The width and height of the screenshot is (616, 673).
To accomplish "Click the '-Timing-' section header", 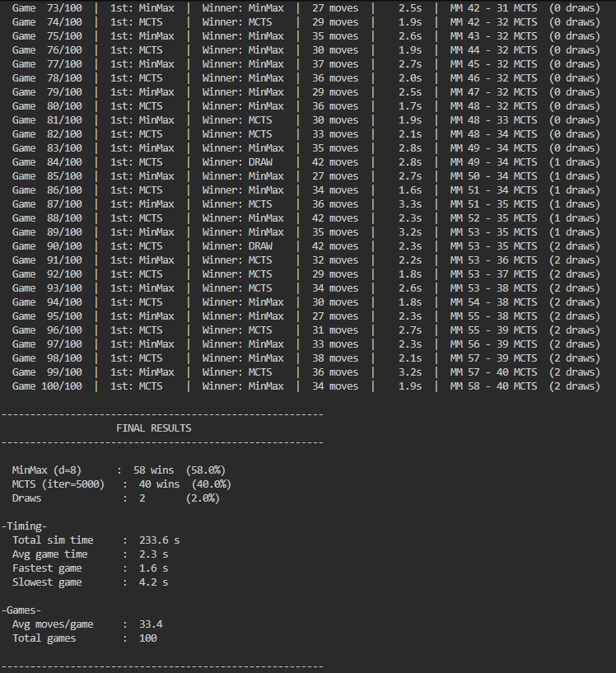I will pos(25,526).
